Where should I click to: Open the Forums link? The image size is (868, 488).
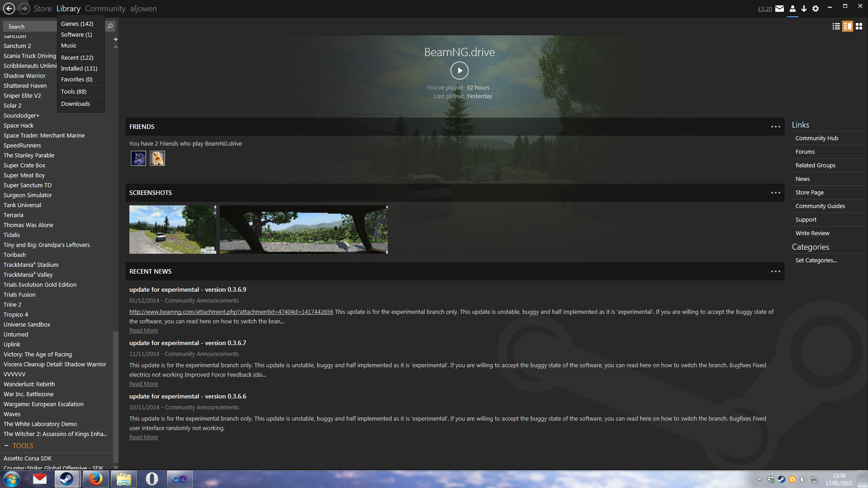tap(805, 152)
